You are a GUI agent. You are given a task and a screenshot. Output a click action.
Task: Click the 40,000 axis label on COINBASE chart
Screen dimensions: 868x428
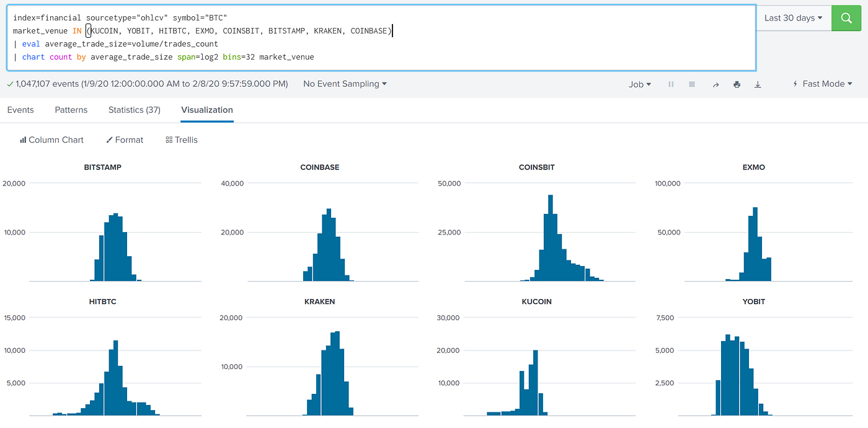coord(234,183)
